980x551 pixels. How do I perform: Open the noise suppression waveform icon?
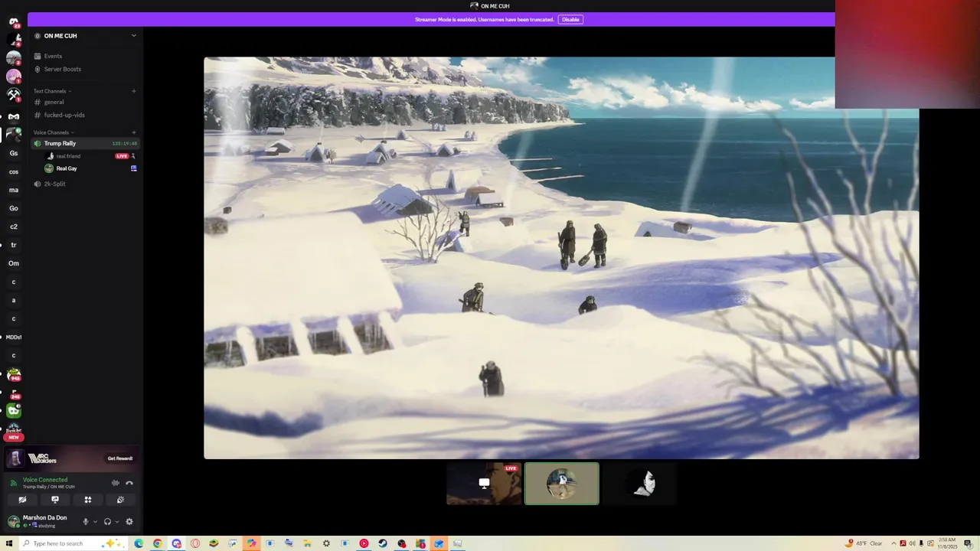116,483
